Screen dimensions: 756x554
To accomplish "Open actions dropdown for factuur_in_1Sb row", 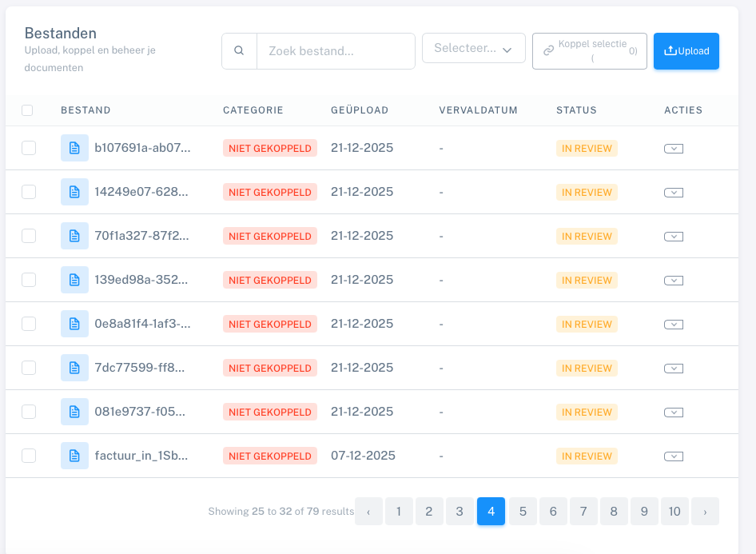I will click(673, 456).
